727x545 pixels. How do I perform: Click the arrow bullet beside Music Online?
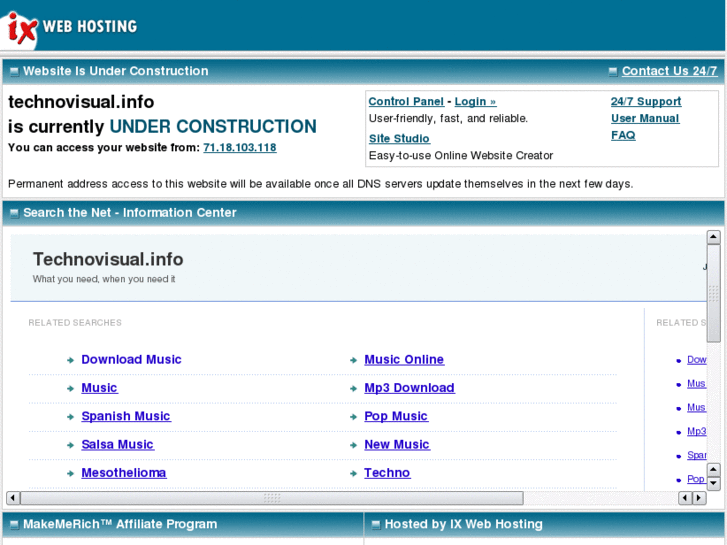(353, 360)
